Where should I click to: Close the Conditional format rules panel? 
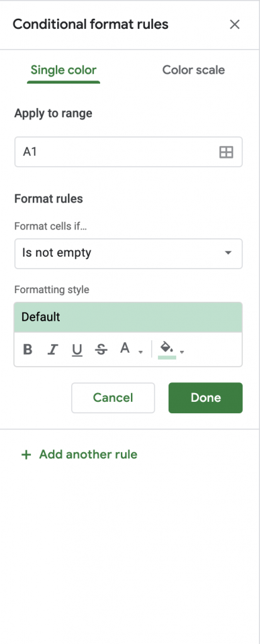pos(234,25)
